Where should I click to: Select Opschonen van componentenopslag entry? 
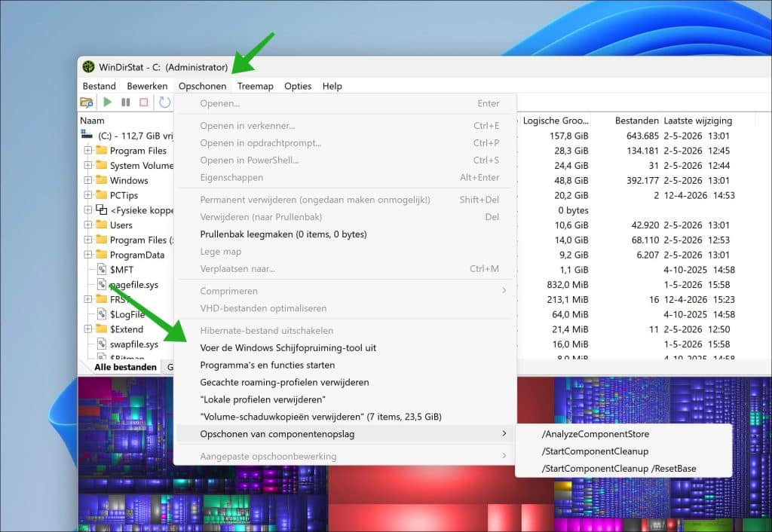345,434
